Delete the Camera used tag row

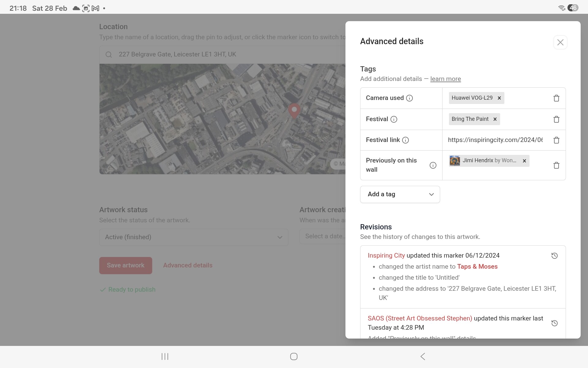pyautogui.click(x=556, y=98)
